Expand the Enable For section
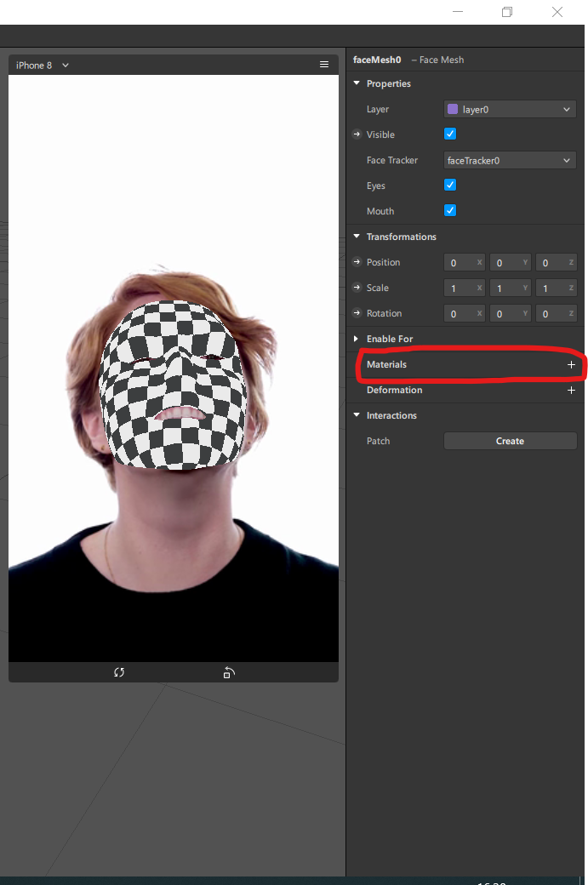 (356, 339)
